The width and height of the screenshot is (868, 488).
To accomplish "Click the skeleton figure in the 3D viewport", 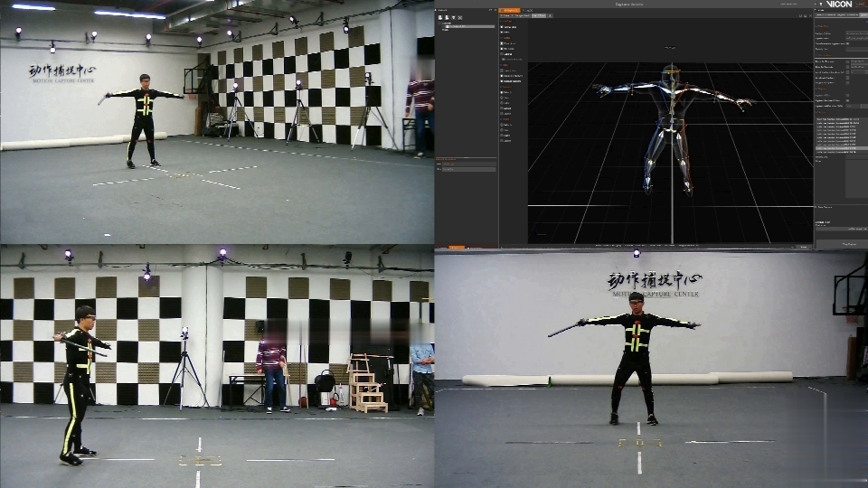I will click(670, 127).
